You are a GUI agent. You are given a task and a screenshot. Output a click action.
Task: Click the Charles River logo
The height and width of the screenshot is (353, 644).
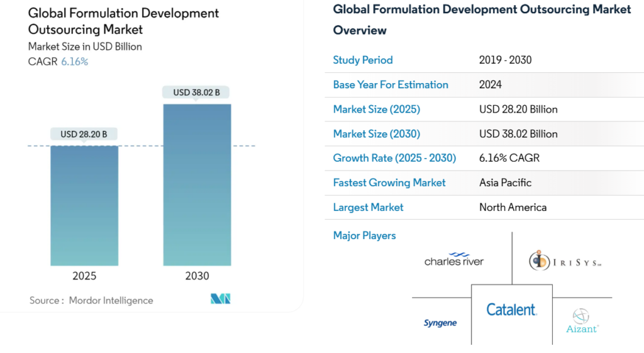454,259
